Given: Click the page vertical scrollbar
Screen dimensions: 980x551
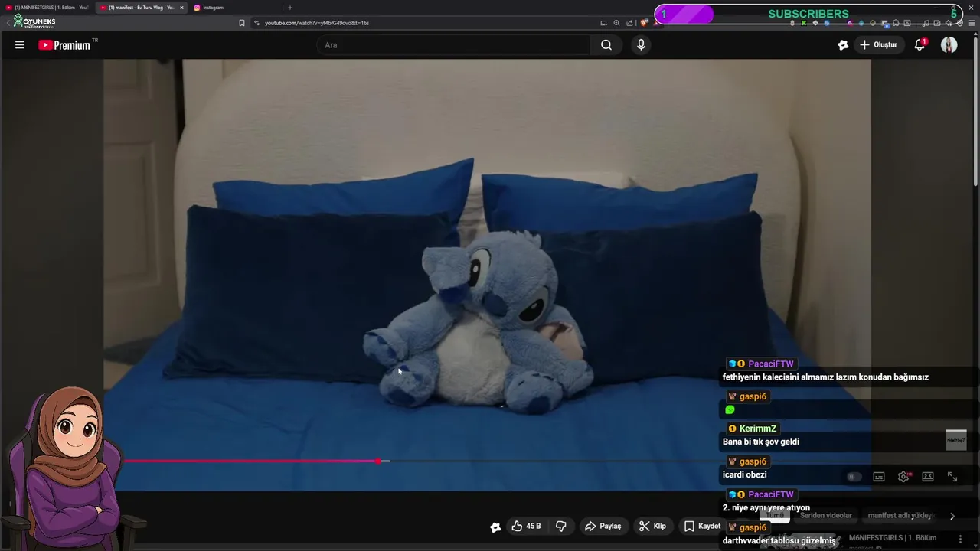Looking at the screenshot, I should (975, 111).
